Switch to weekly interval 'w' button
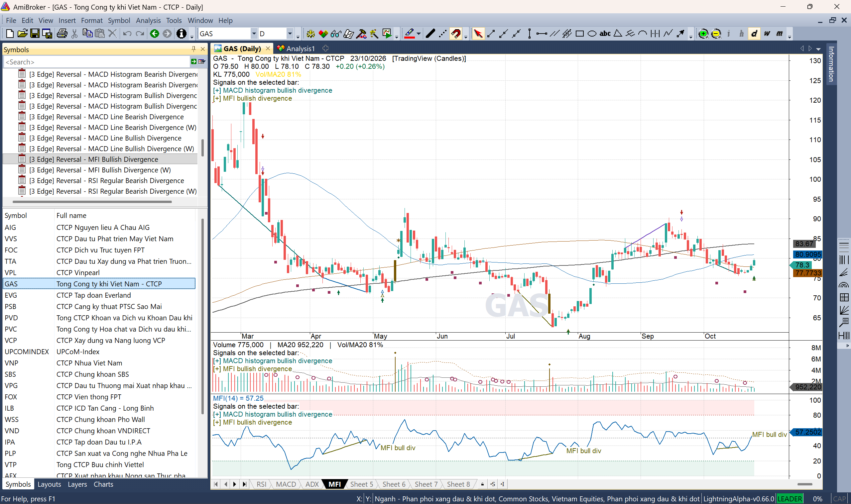This screenshot has height=504, width=851. coord(767,34)
